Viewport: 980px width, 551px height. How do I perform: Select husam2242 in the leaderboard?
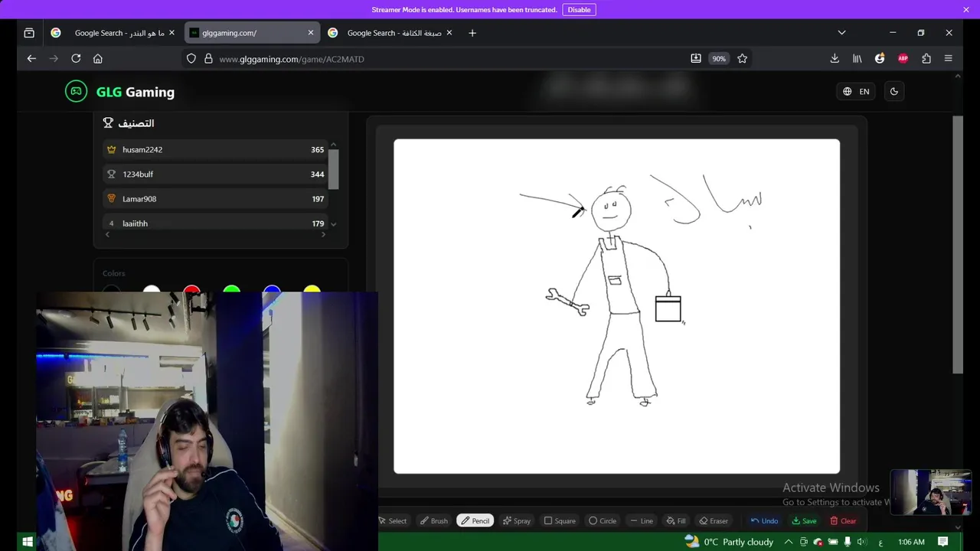[215, 150]
